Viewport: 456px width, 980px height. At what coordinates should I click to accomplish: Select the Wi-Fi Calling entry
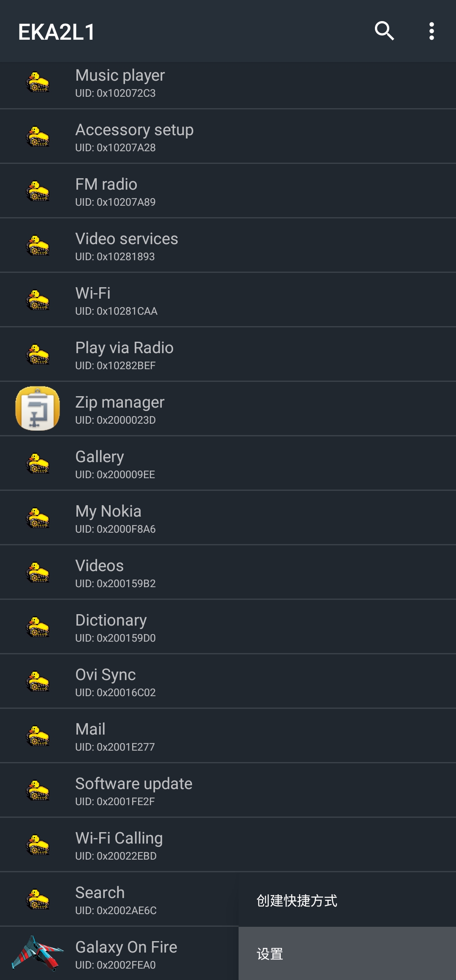click(x=228, y=845)
